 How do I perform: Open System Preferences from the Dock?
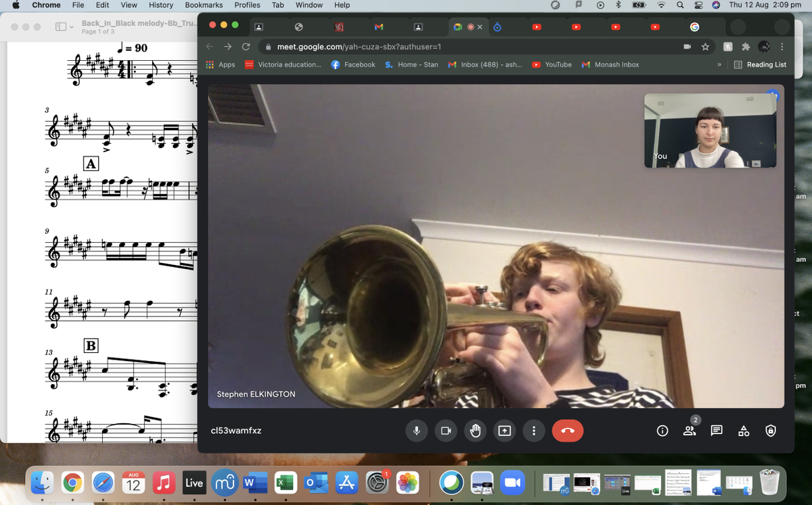click(377, 483)
